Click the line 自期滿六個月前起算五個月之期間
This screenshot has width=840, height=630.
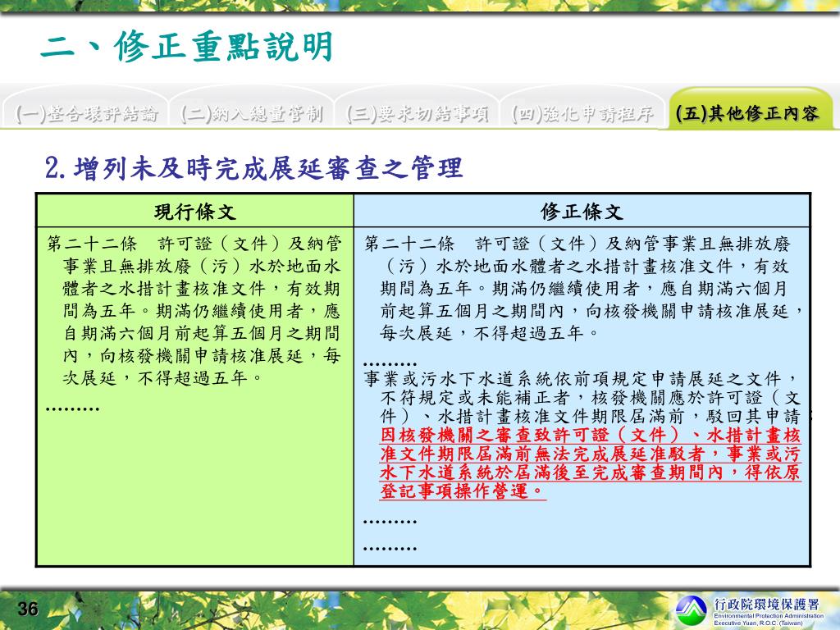[202, 333]
